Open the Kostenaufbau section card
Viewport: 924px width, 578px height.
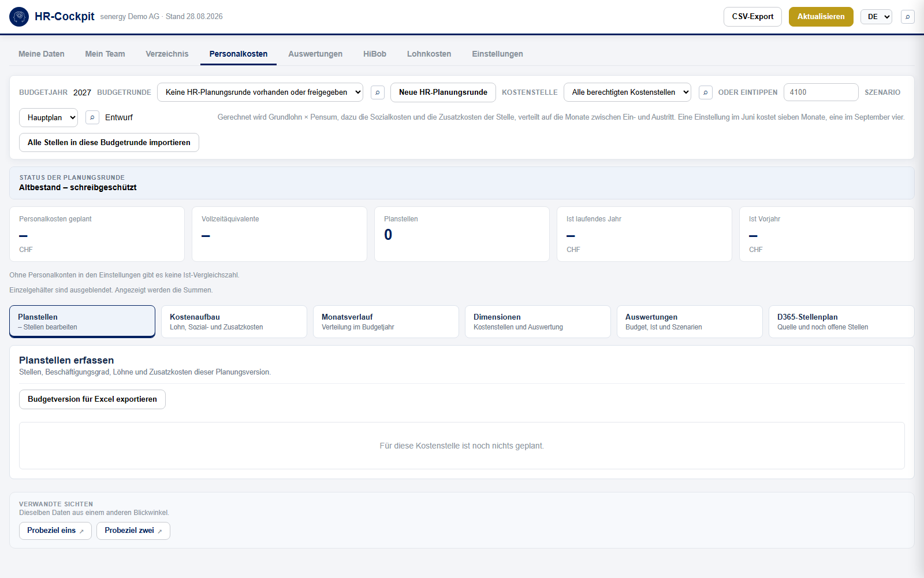point(234,321)
